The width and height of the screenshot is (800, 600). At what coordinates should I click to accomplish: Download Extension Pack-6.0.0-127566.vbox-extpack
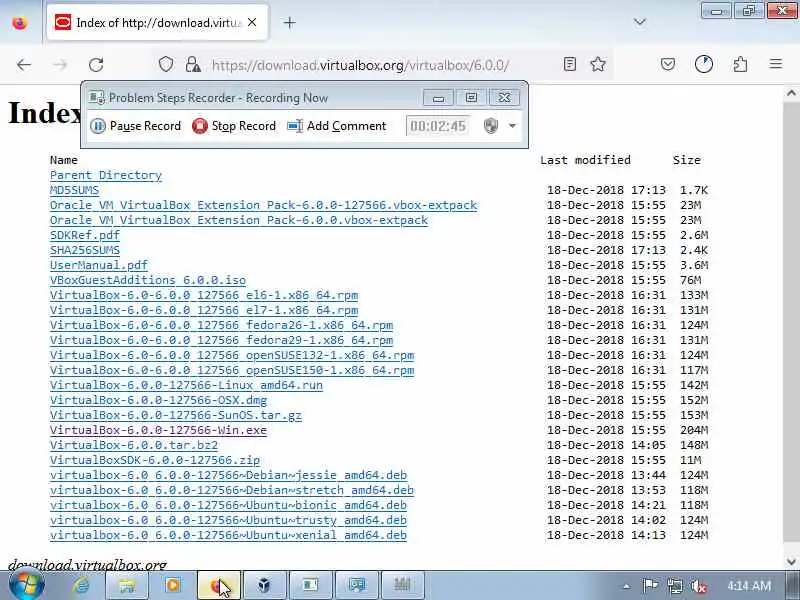point(263,205)
